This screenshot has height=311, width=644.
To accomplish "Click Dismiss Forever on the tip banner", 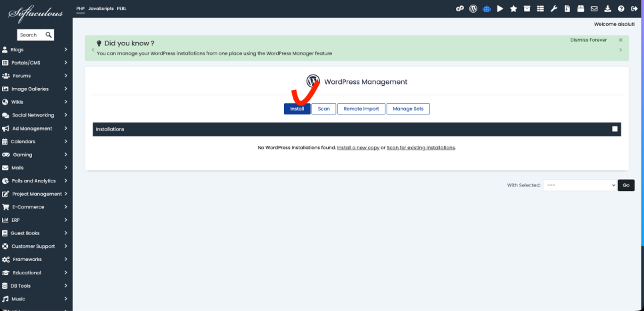I will pyautogui.click(x=589, y=40).
